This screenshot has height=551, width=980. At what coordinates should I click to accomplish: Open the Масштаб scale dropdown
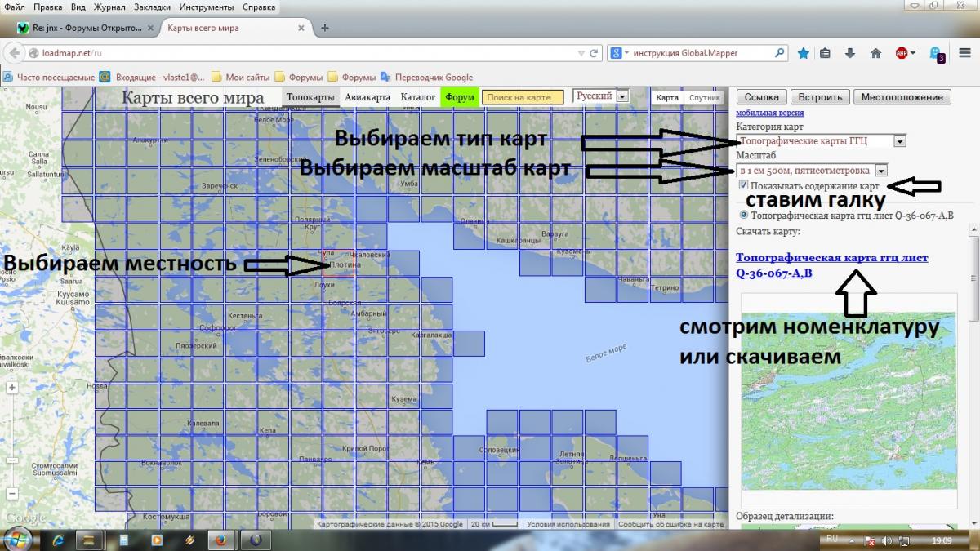[880, 171]
